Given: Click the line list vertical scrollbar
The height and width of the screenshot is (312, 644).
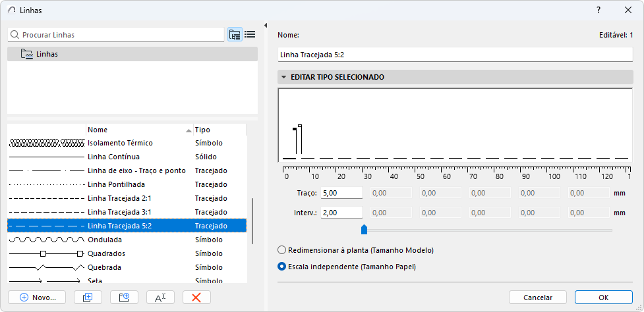Looking at the screenshot, I should tap(252, 221).
